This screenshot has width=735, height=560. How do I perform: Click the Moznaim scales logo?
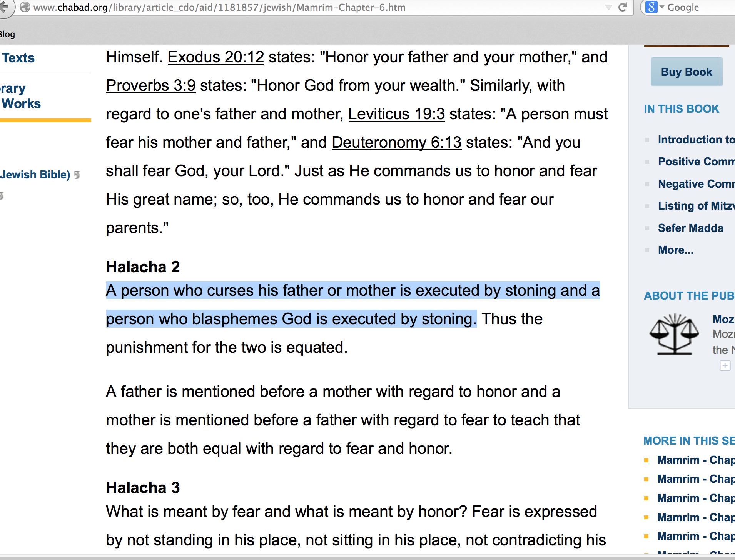(x=674, y=334)
